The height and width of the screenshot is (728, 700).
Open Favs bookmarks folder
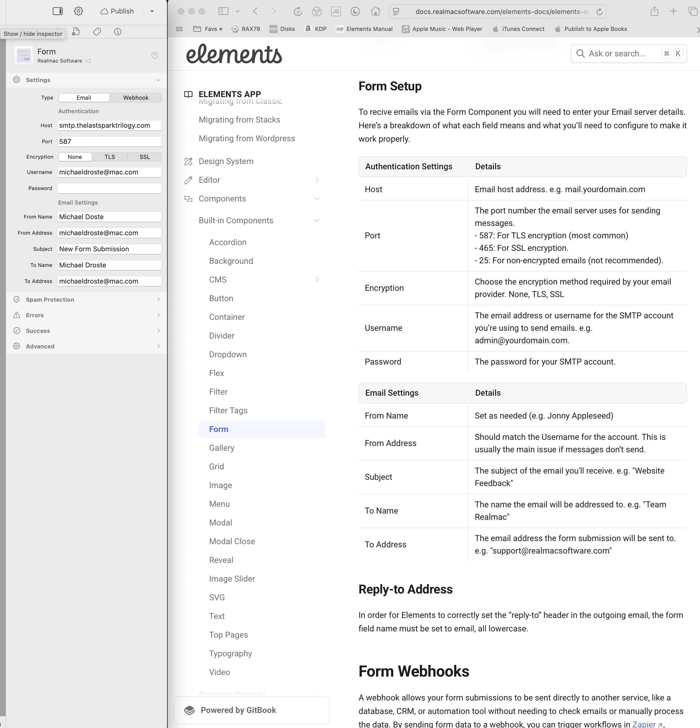pos(208,29)
